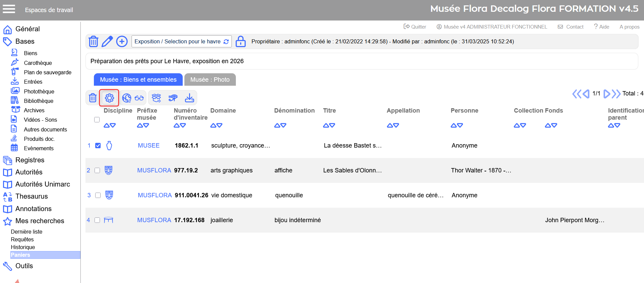Open the hamburger menu at top left
This screenshot has height=283, width=644.
(x=9, y=9)
